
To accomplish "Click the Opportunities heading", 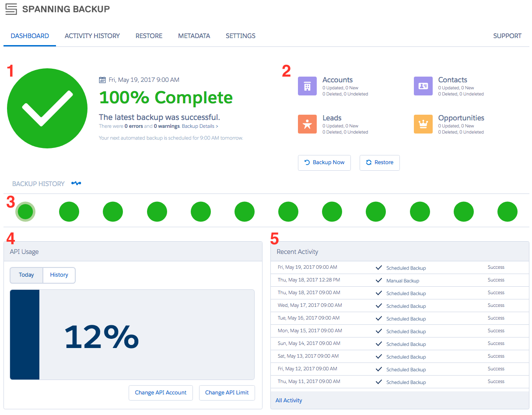I will click(461, 118).
